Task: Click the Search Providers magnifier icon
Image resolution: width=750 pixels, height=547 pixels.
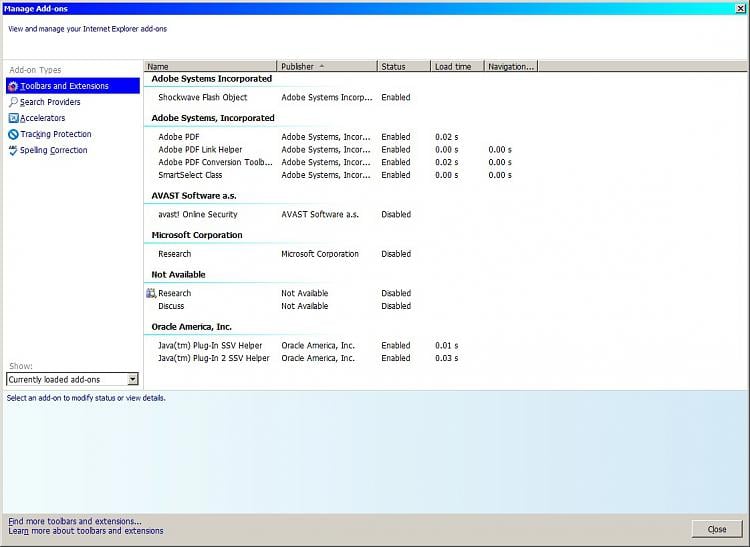Action: [13, 102]
